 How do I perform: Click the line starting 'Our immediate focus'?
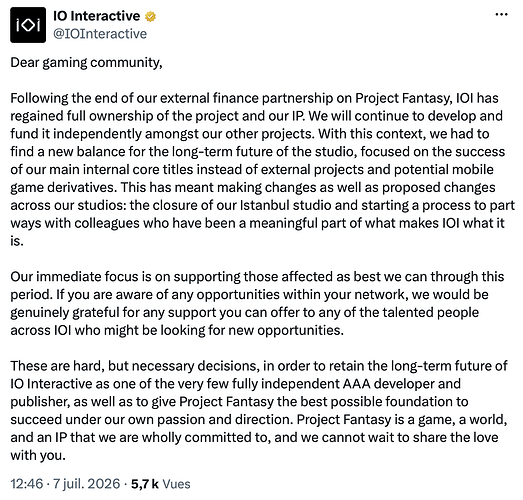(x=257, y=277)
